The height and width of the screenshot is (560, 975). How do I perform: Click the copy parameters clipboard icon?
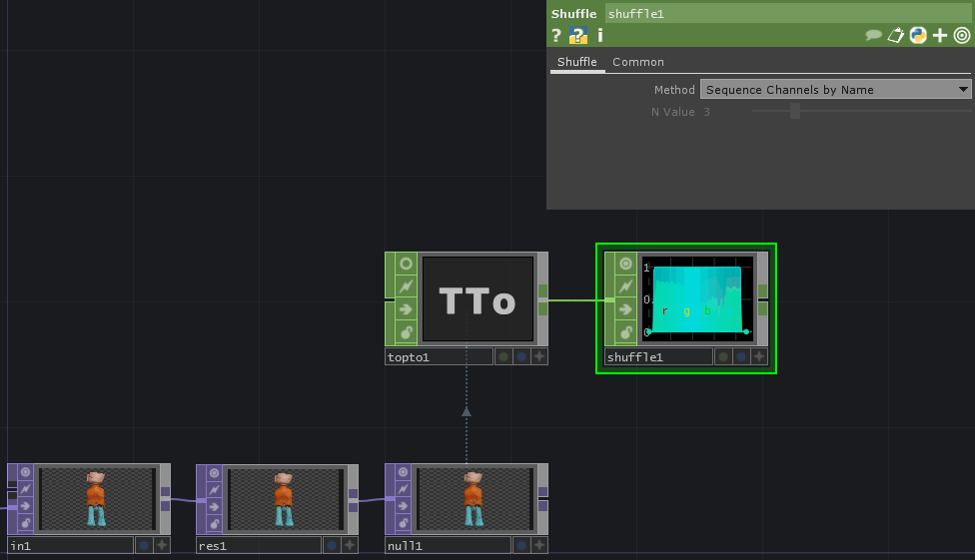[896, 36]
